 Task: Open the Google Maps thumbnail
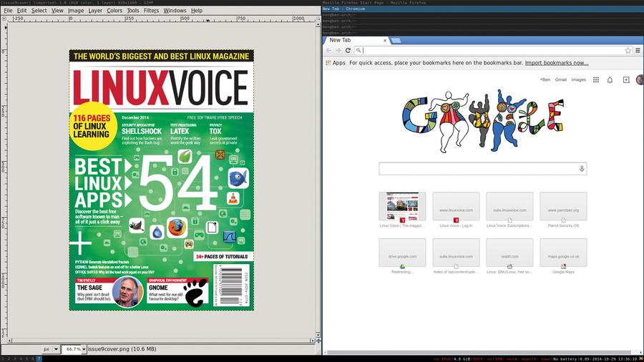[563, 253]
